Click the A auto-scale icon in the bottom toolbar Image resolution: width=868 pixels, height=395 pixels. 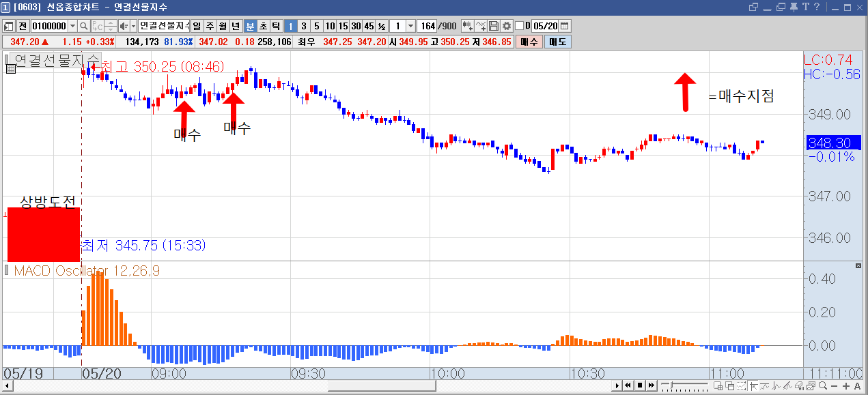(857, 386)
